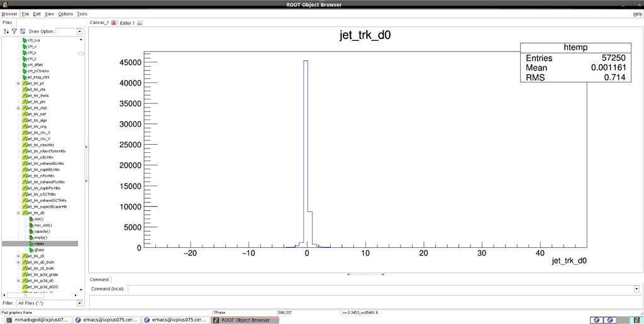This screenshot has height=324, width=644.
Task: Click the sort order icon in Files panel
Action: pos(6,31)
